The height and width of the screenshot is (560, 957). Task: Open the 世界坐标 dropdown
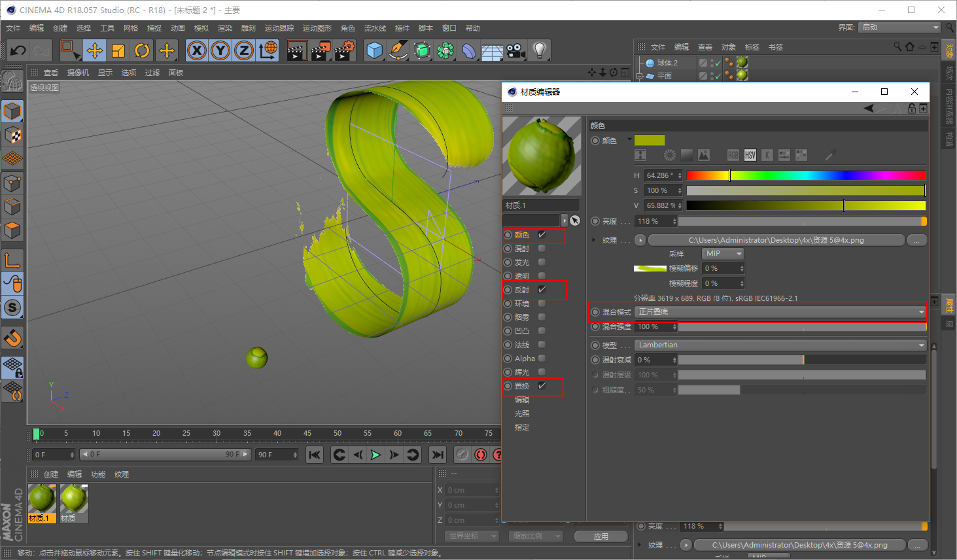coord(472,536)
